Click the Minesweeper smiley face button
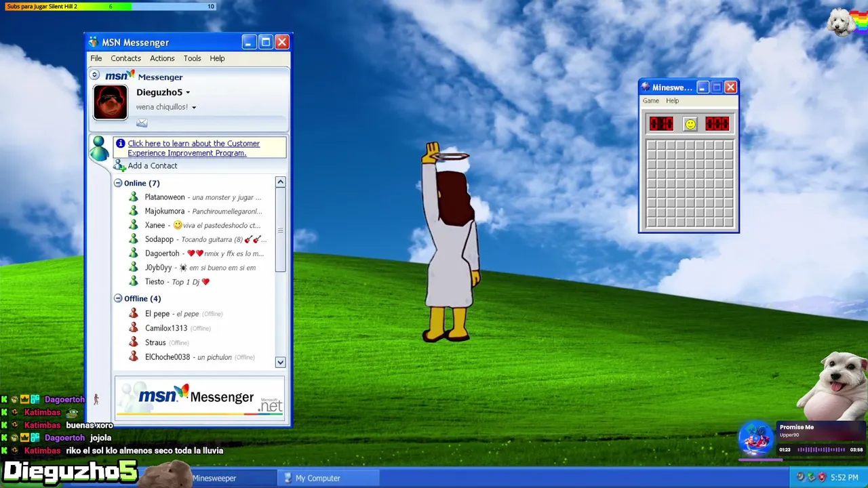Image resolution: width=868 pixels, height=488 pixels. click(x=690, y=124)
